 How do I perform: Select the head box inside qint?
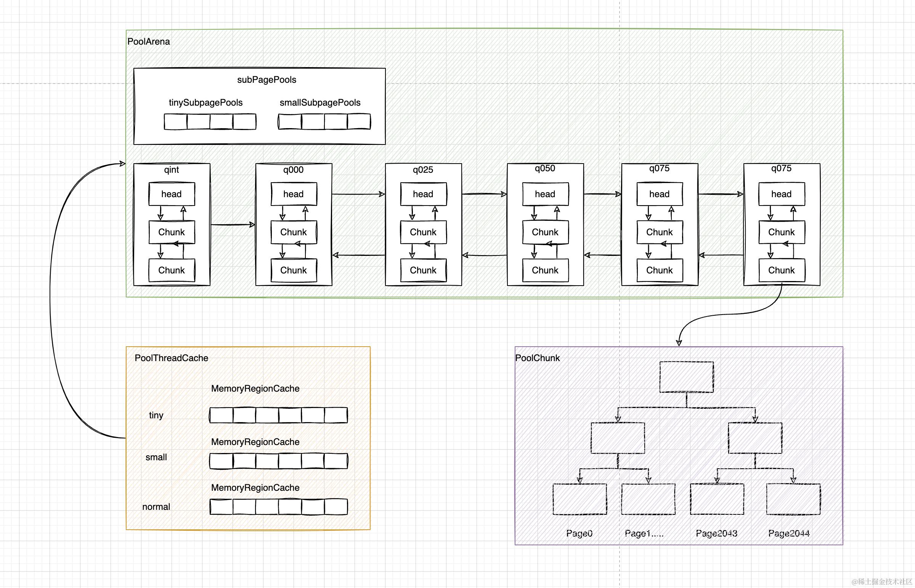click(172, 194)
